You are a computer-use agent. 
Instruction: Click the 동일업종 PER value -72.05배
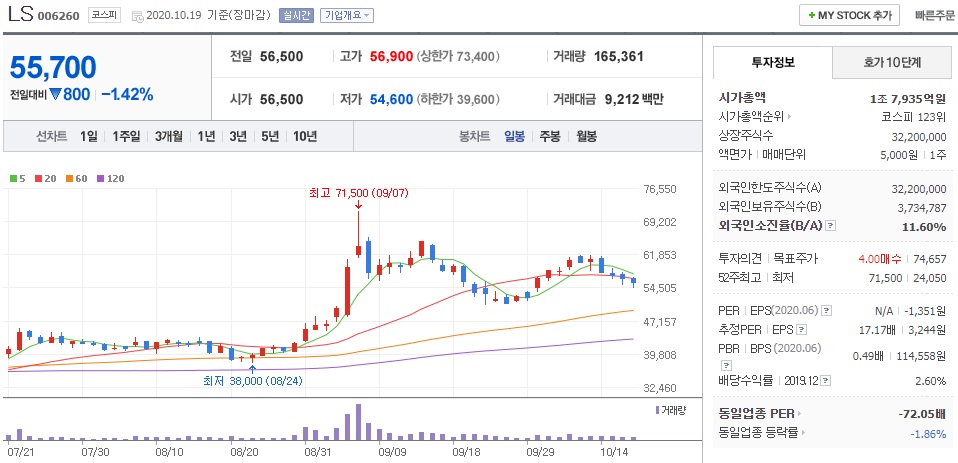[923, 414]
